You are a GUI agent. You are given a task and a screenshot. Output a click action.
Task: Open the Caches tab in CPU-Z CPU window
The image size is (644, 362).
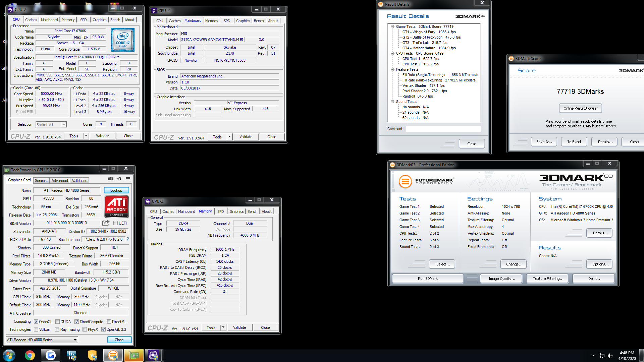pyautogui.click(x=31, y=20)
